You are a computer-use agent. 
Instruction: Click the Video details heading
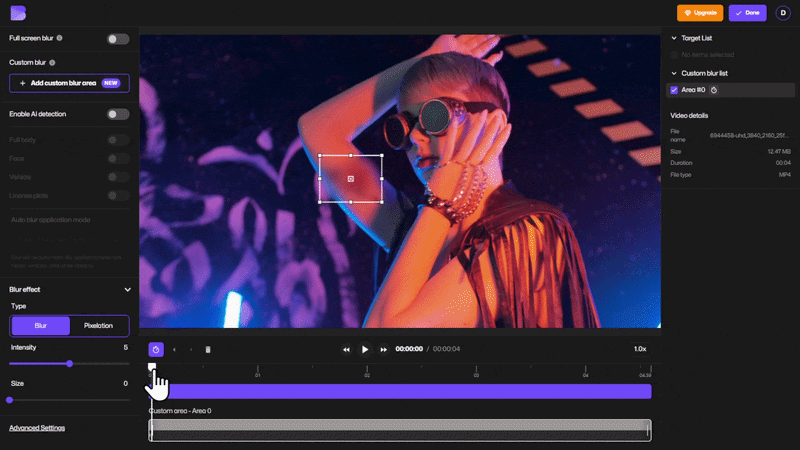tap(689, 116)
